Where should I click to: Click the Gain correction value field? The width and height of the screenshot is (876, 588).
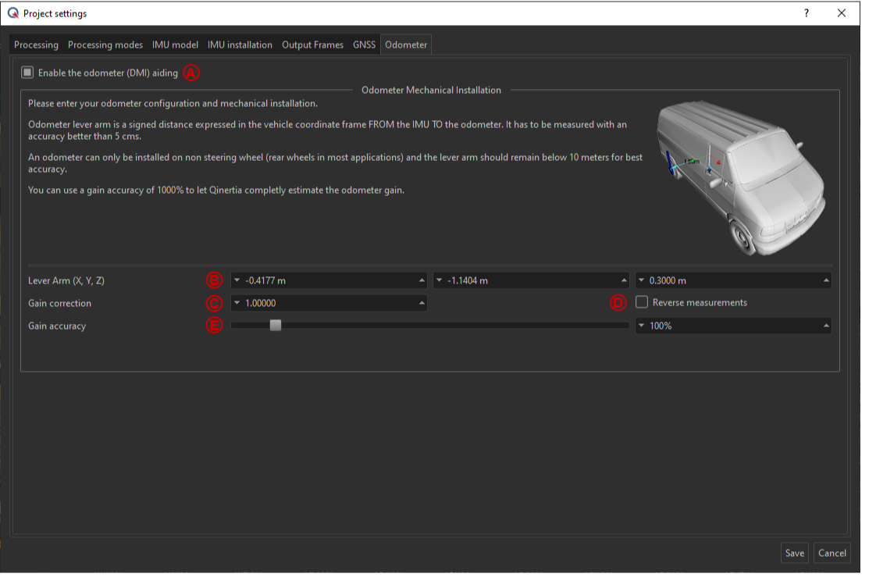[x=329, y=303]
